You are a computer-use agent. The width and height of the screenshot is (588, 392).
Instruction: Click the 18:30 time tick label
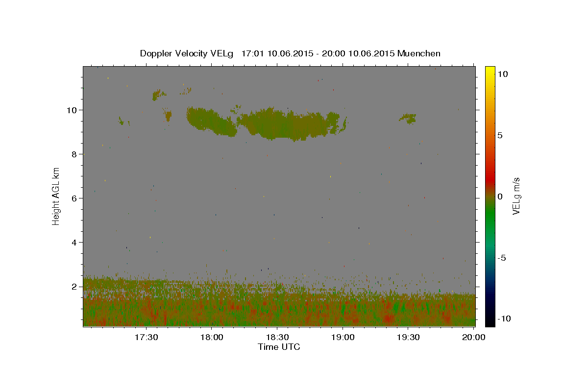pos(277,337)
